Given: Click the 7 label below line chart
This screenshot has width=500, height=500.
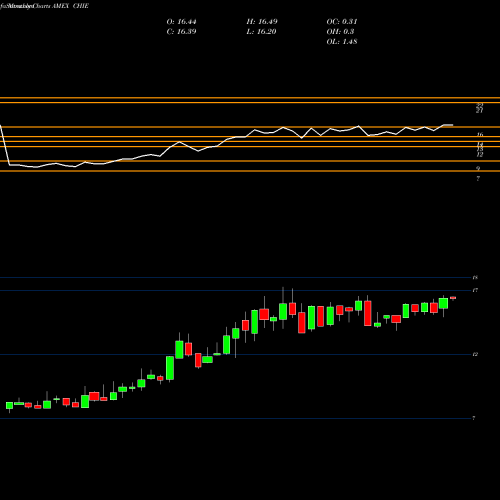Looking at the screenshot, I should [x=478, y=179].
